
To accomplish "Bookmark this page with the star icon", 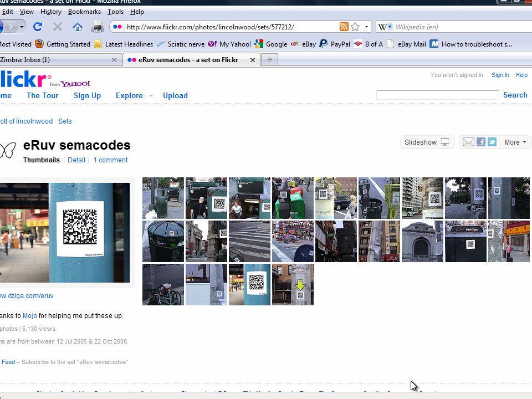I will 355,27.
